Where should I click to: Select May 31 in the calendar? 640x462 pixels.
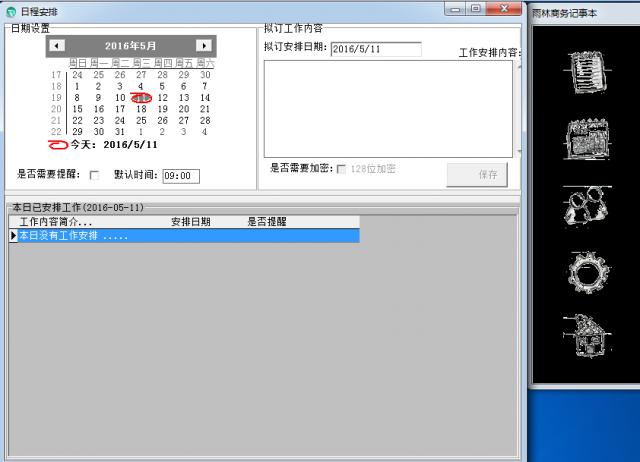[x=120, y=132]
